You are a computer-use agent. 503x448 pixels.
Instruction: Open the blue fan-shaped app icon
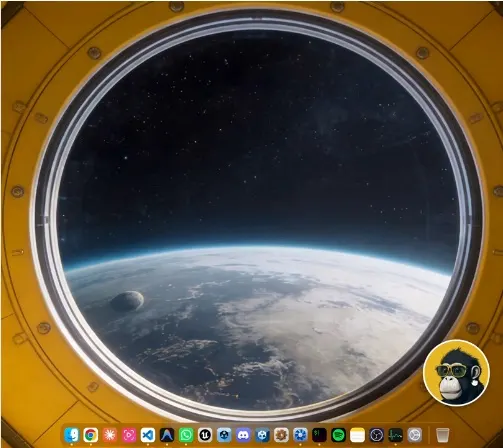[x=300, y=435]
